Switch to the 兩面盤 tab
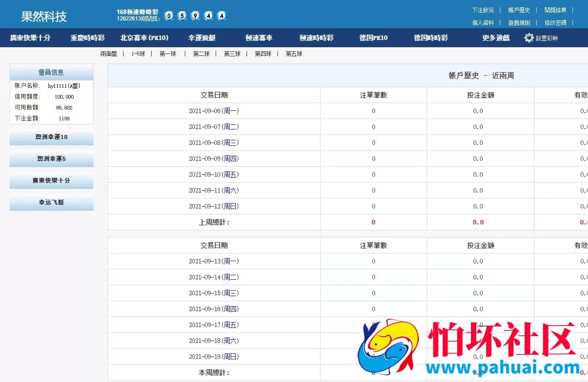This screenshot has width=588, height=382. coord(109,54)
